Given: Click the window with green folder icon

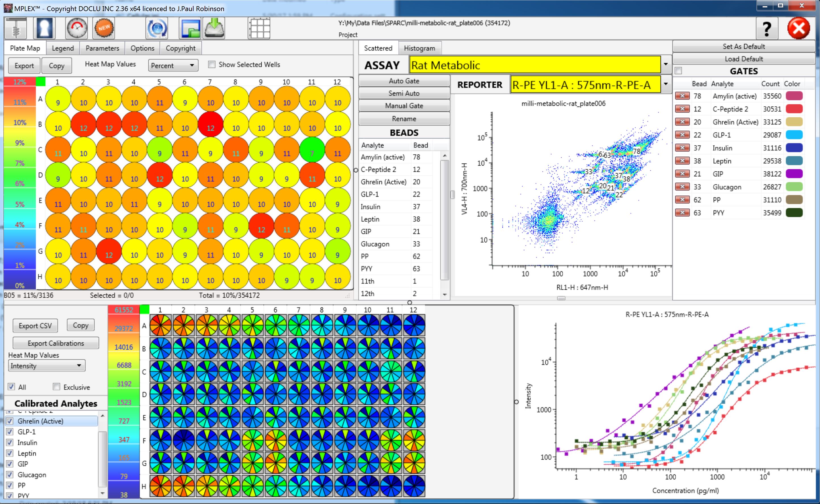Looking at the screenshot, I should click(190, 28).
